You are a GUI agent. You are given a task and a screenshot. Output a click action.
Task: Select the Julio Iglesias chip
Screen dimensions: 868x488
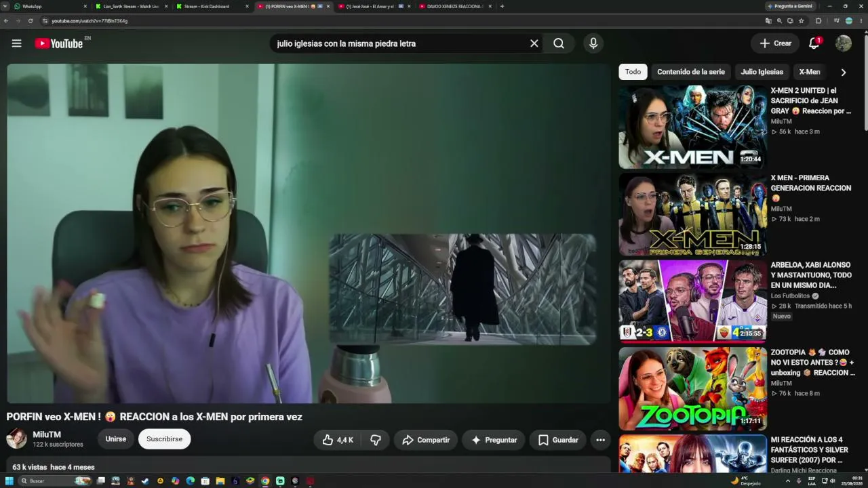762,72
